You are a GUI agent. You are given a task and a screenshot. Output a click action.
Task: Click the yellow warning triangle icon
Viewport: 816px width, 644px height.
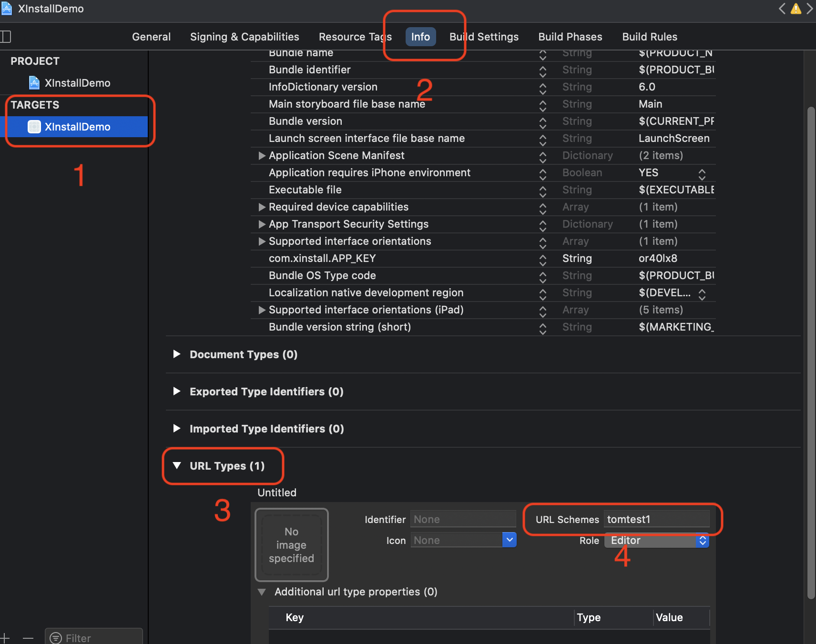point(796,9)
